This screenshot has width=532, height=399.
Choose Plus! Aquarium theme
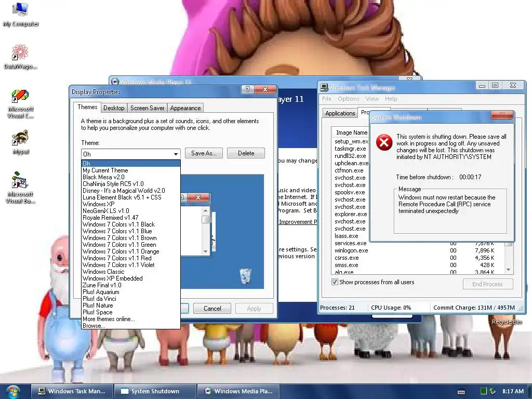tap(130, 292)
